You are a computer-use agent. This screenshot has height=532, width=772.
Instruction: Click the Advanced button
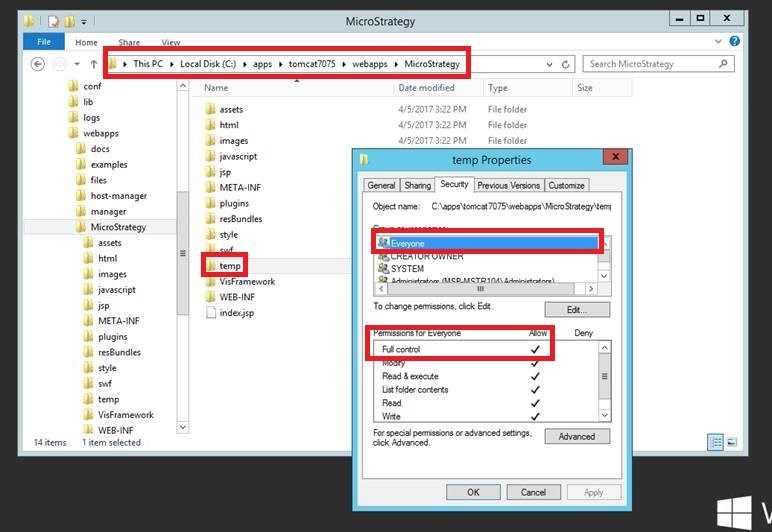[x=577, y=437]
